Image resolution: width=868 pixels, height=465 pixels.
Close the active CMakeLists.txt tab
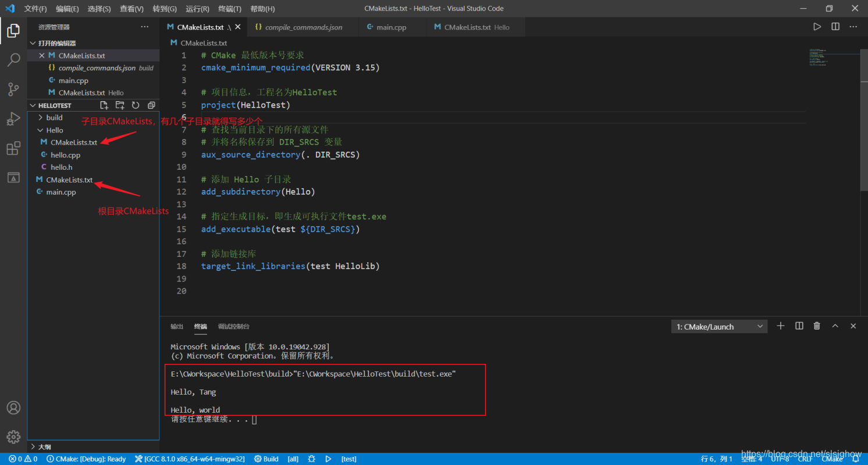(237, 27)
